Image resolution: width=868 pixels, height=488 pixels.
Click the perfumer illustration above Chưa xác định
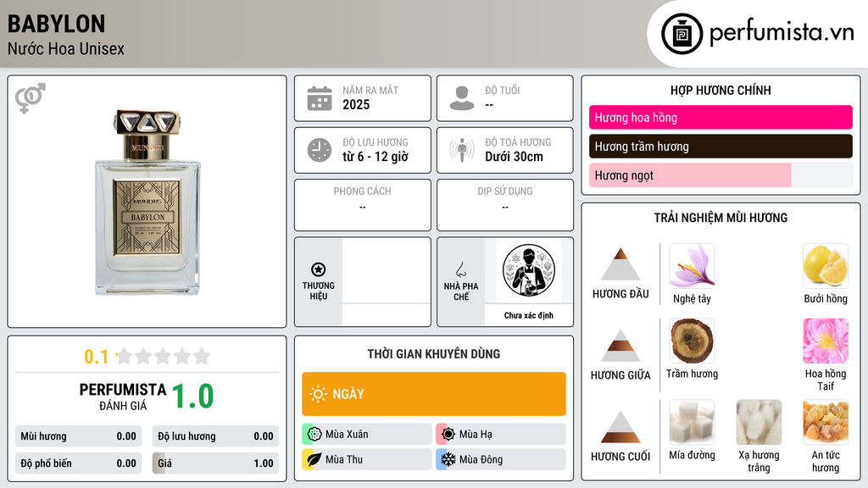tap(529, 270)
